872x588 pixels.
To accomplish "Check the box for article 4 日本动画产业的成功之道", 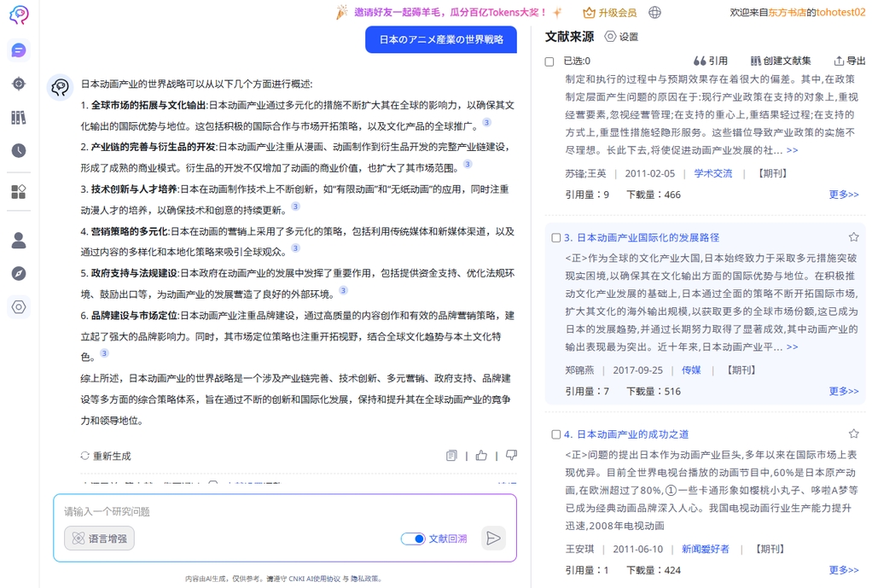I will [555, 434].
